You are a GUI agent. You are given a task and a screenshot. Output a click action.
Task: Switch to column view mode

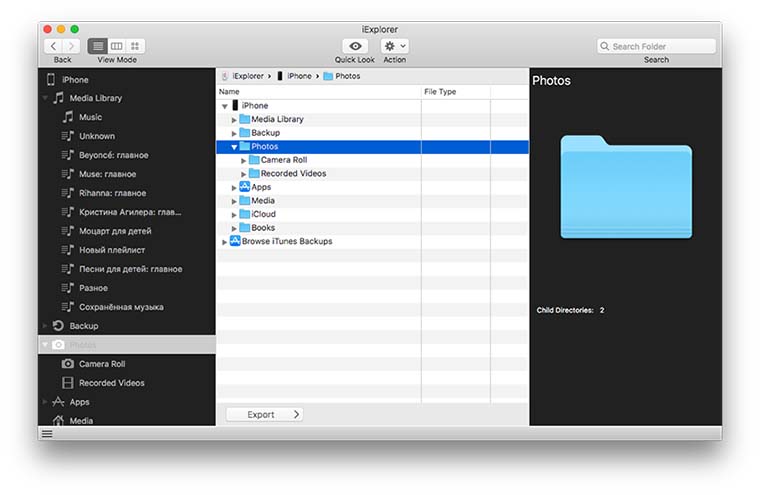(117, 46)
